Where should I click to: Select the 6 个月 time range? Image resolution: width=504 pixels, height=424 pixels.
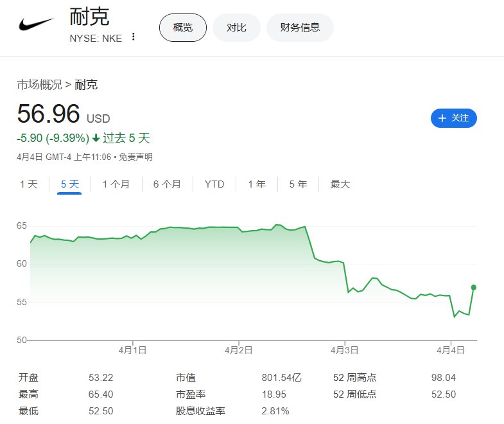click(167, 184)
